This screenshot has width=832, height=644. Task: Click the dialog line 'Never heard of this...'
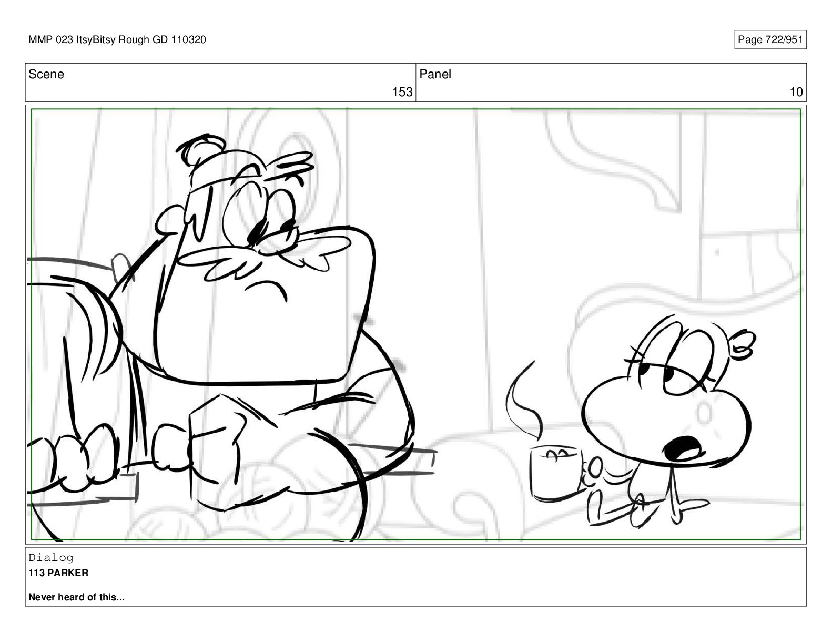76,597
